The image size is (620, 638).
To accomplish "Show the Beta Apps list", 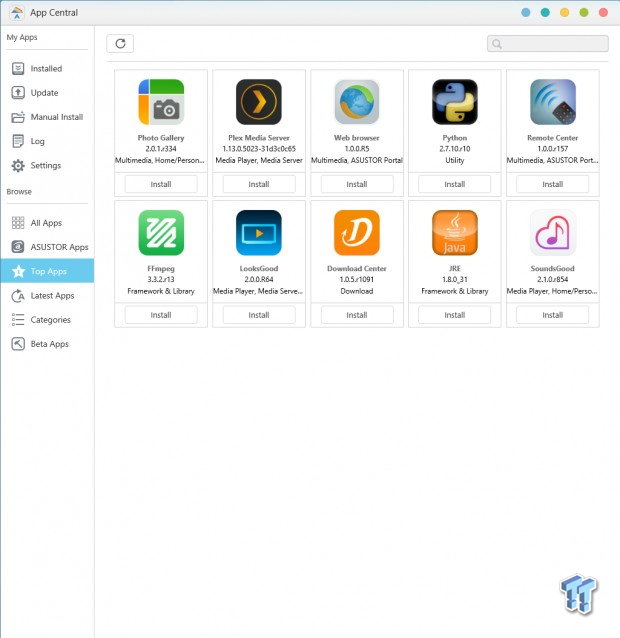I will click(x=47, y=344).
